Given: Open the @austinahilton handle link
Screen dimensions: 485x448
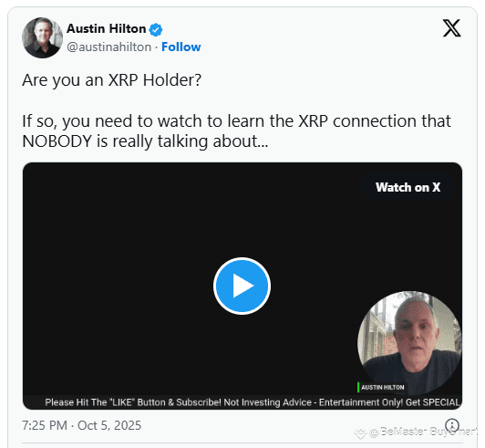Looking at the screenshot, I should 108,47.
